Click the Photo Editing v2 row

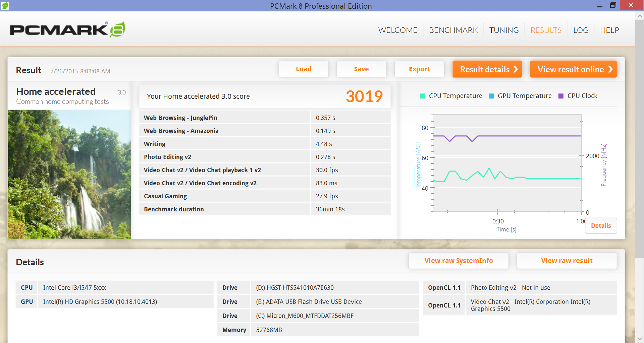pos(265,157)
